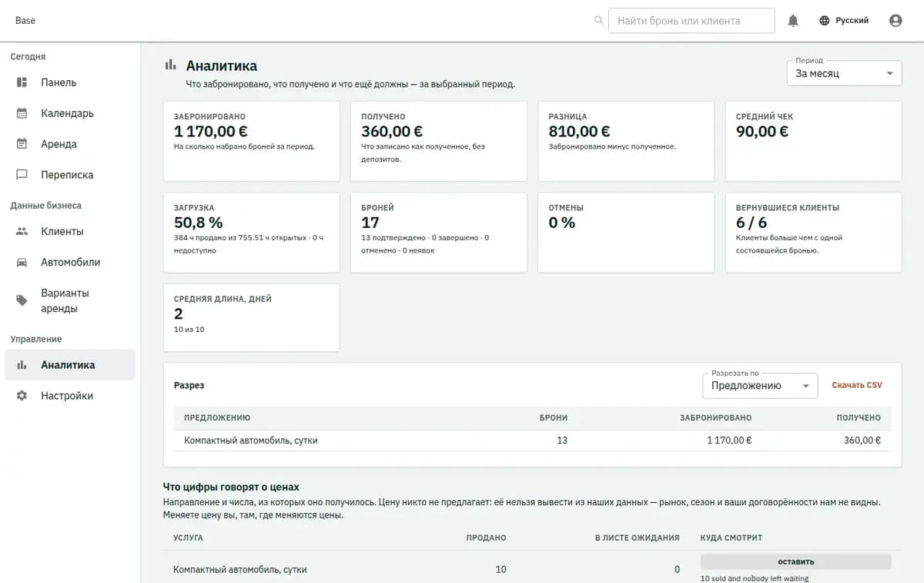Viewport: 924px width, 583px height.
Task: Click Получено column header in Разрез
Action: pos(859,417)
